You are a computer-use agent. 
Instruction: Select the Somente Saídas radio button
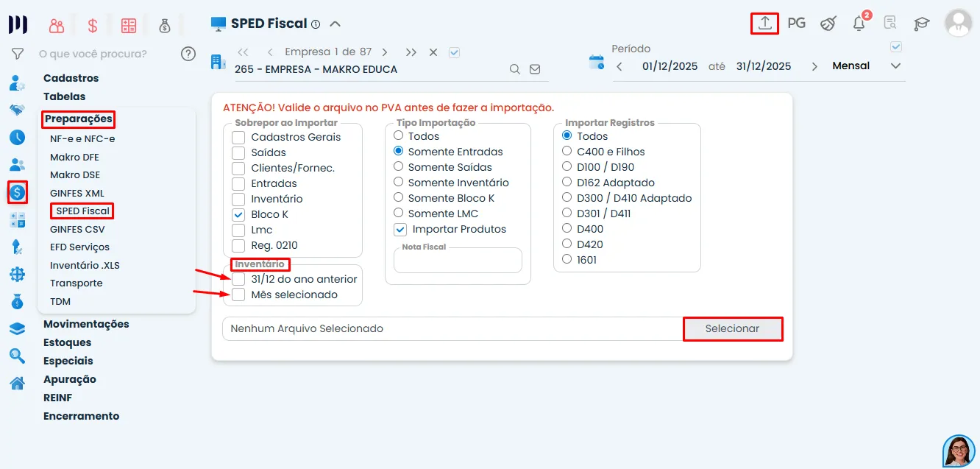(x=400, y=167)
